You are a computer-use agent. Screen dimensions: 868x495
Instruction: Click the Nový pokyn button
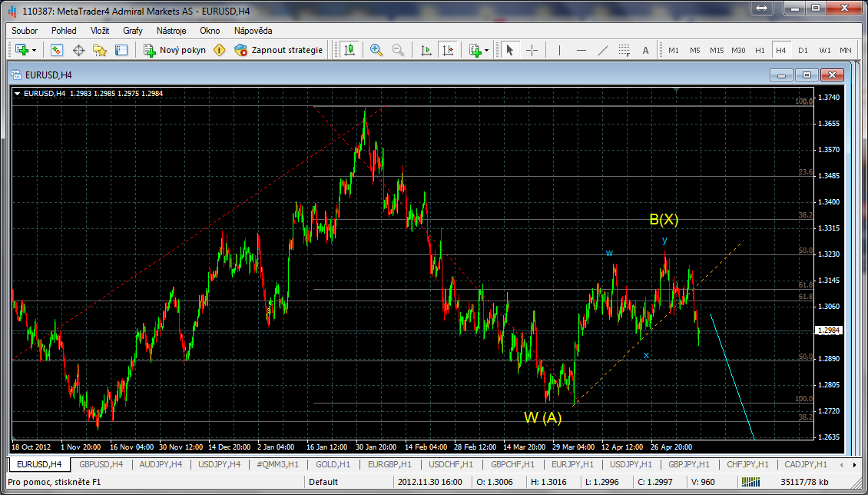click(174, 50)
